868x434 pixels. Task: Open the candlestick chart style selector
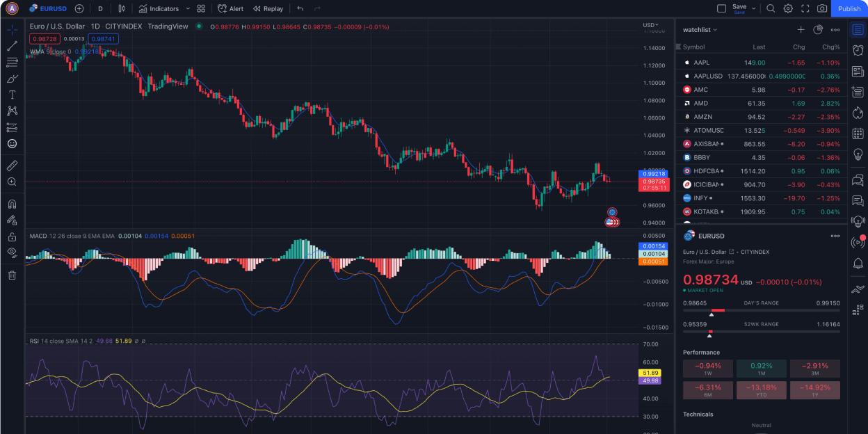122,8
